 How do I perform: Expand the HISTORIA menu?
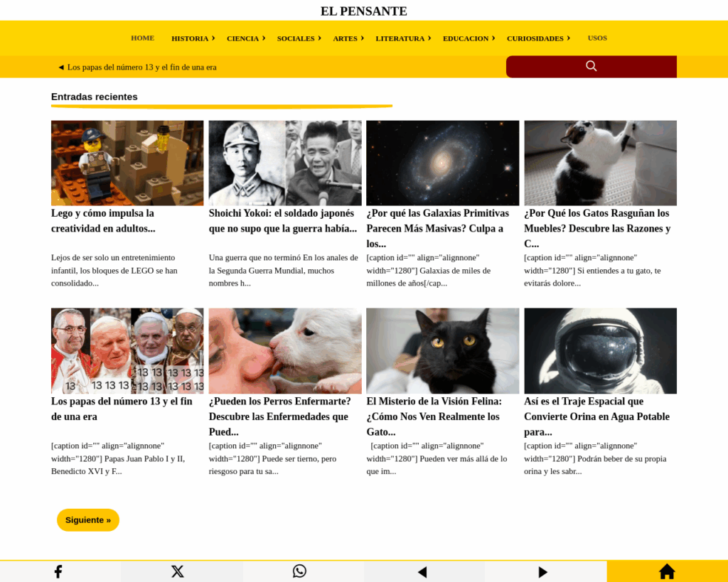point(193,38)
